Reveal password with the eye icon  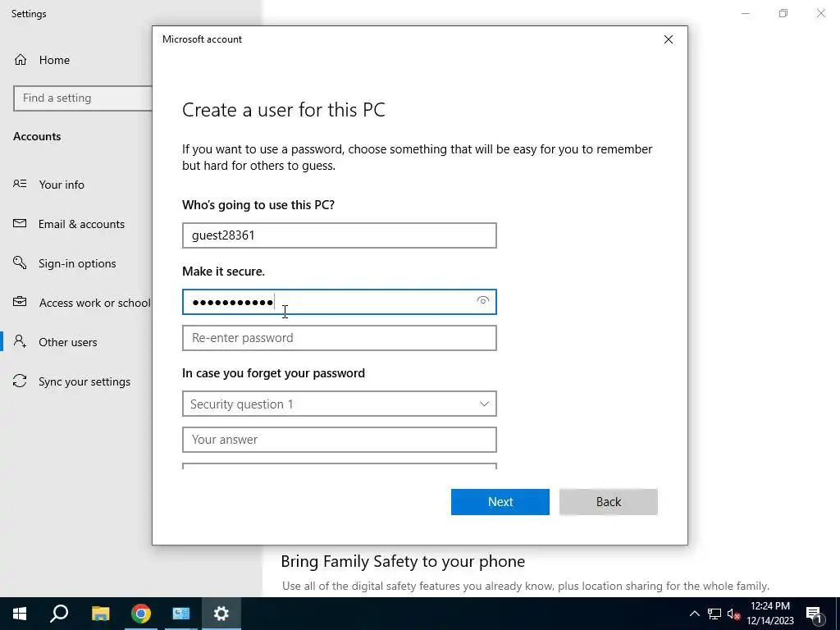coord(482,300)
